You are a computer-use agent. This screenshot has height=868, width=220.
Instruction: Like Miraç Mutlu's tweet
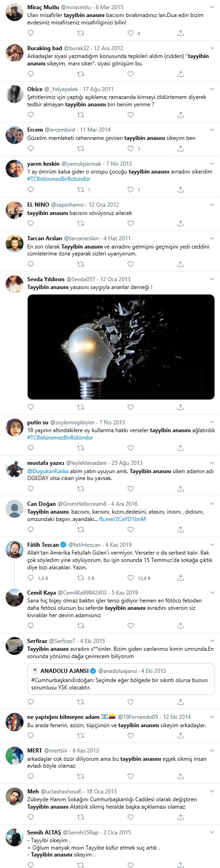pyautogui.click(x=131, y=33)
